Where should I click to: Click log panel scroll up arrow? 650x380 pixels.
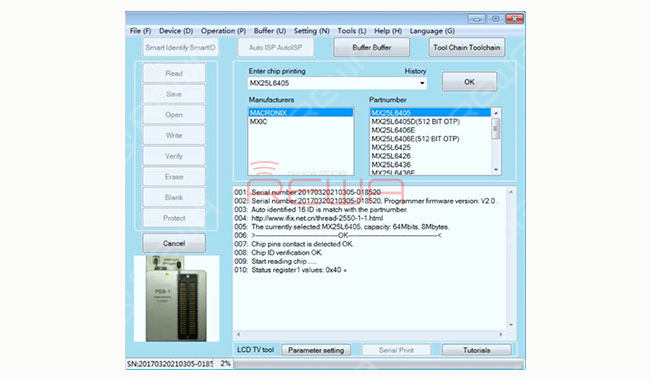click(511, 192)
